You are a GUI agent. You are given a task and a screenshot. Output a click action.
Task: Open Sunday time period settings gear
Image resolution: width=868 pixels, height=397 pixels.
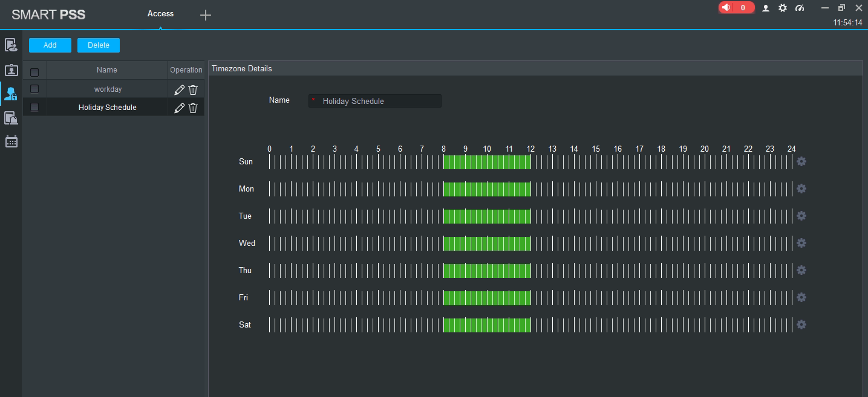tap(801, 161)
